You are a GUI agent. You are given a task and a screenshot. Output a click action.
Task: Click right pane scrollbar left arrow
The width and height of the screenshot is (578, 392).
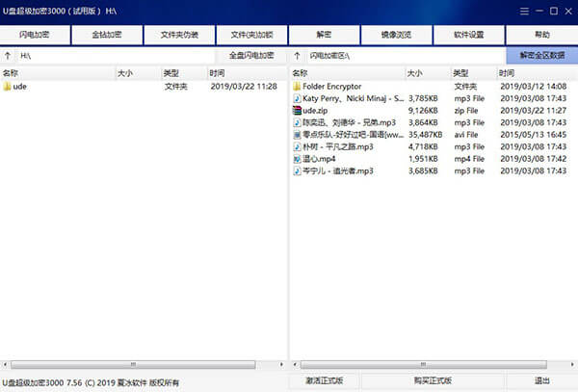[x=295, y=364]
